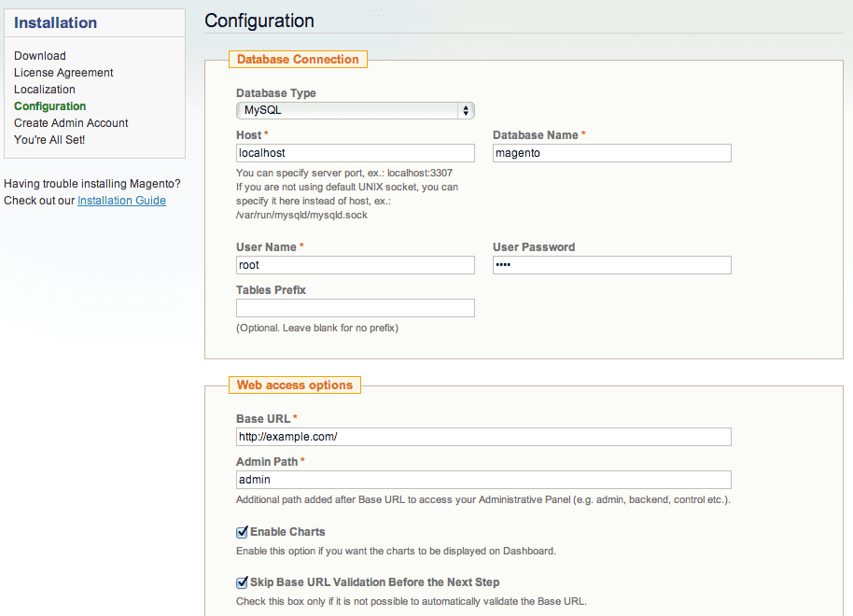
Task: Select License Agreement in installation steps
Action: click(63, 73)
